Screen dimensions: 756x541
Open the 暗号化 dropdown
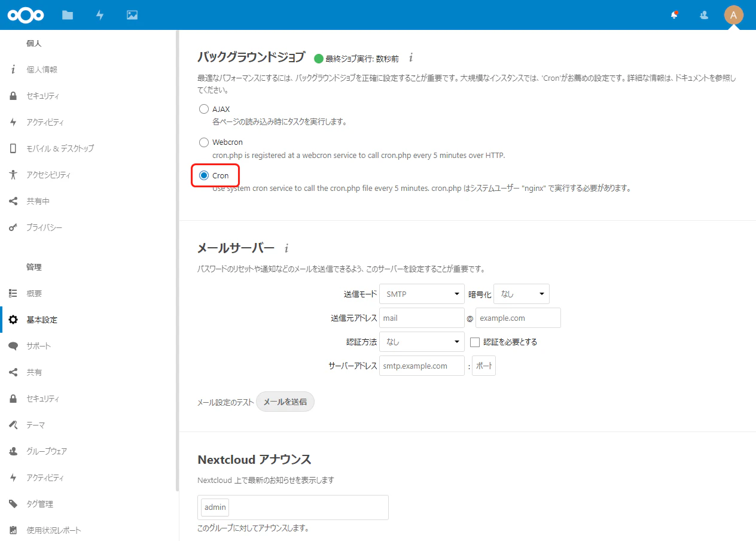pos(522,294)
